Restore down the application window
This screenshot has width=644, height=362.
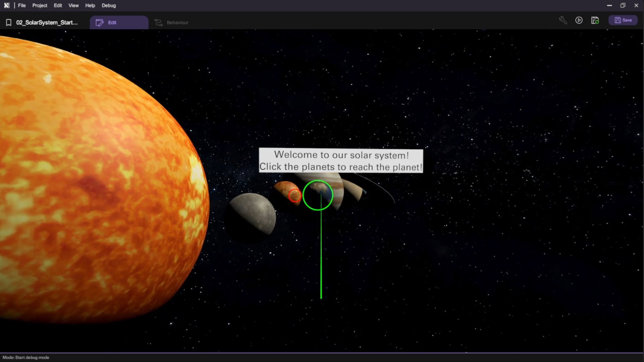pyautogui.click(x=623, y=5)
